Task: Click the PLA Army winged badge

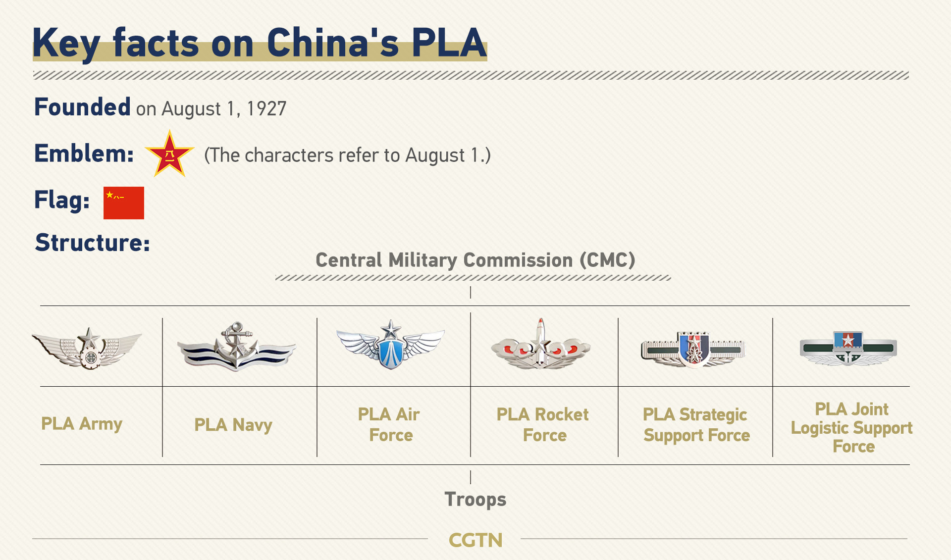Action: point(87,348)
